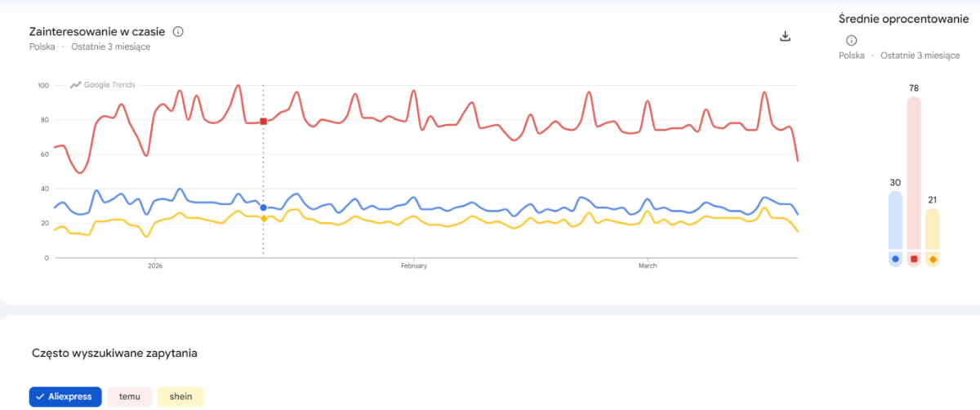Image resolution: width=980 pixels, height=410 pixels.
Task: Open info icon under Średnie oprocentowanie
Action: coord(851,40)
